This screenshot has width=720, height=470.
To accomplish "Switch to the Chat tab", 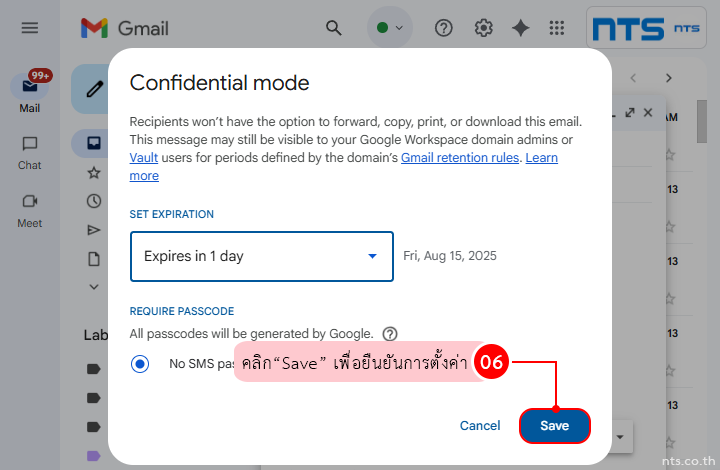I will coord(30,152).
